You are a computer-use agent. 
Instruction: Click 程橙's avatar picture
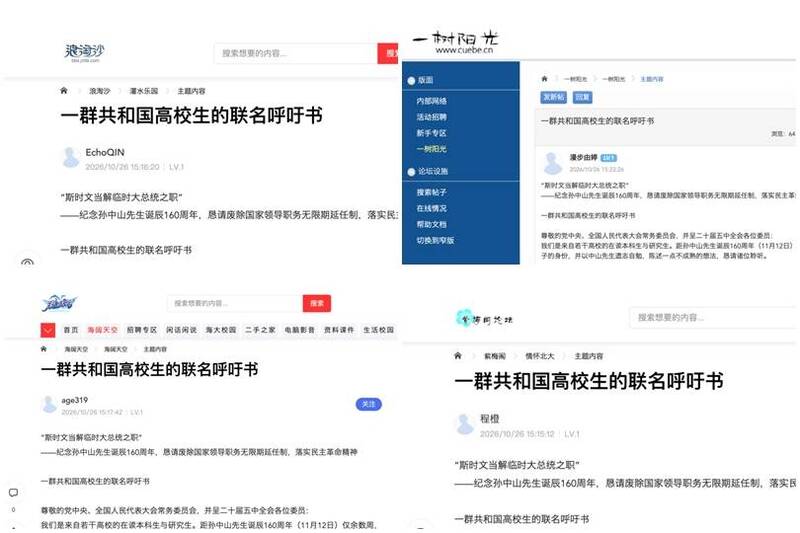464,424
